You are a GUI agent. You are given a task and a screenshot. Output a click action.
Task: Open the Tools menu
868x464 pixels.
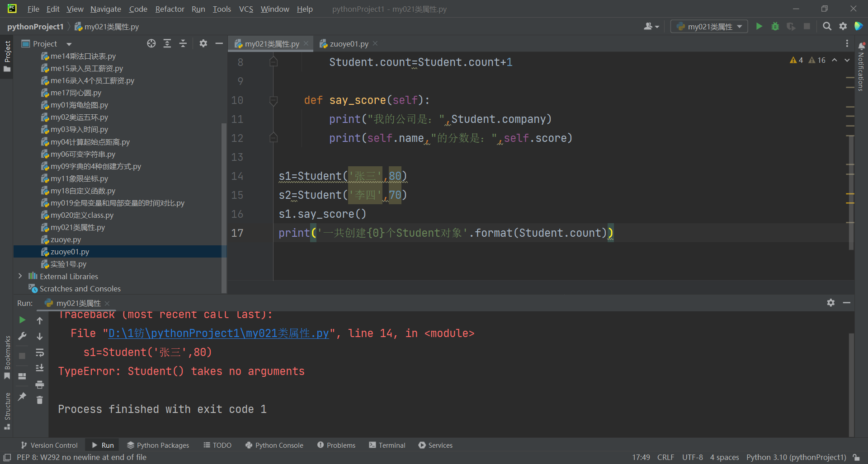(x=222, y=9)
